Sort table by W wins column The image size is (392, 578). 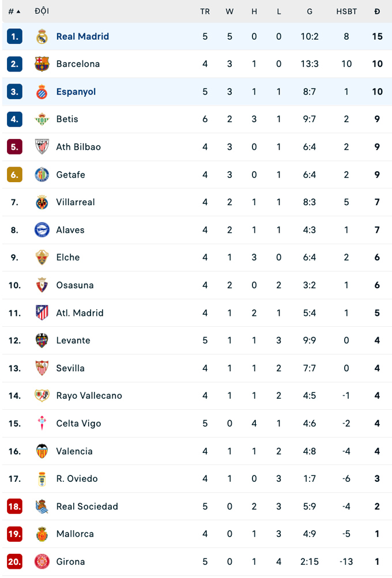pos(229,12)
